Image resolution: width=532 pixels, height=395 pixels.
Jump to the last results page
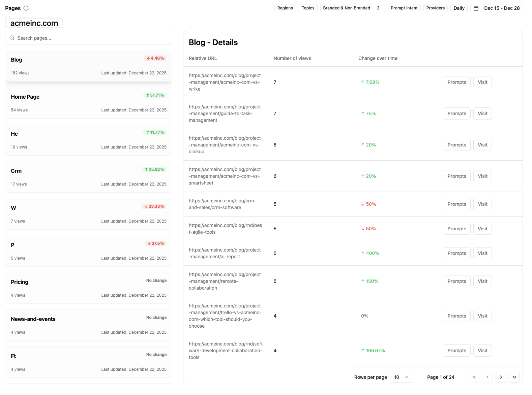tap(514, 377)
